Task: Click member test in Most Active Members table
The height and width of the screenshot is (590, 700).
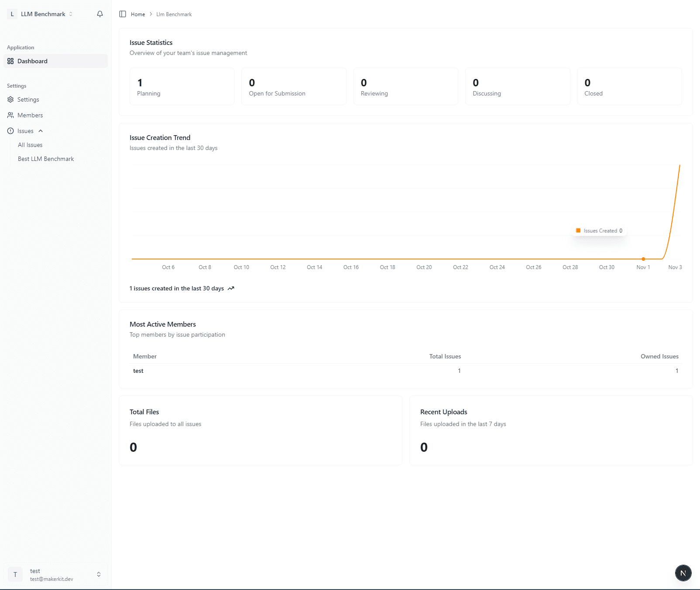Action: pyautogui.click(x=138, y=371)
